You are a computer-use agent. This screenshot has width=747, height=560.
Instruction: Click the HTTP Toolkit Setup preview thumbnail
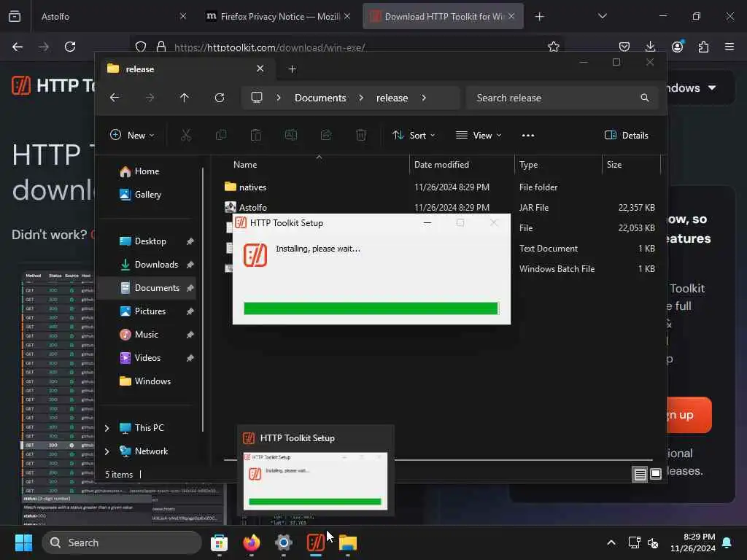pos(315,481)
